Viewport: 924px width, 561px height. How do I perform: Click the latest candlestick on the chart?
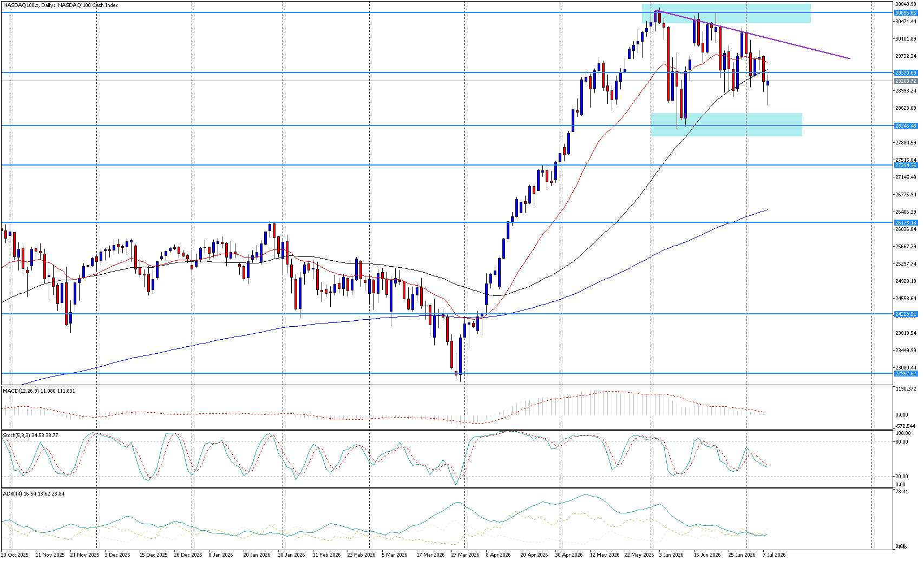768,90
